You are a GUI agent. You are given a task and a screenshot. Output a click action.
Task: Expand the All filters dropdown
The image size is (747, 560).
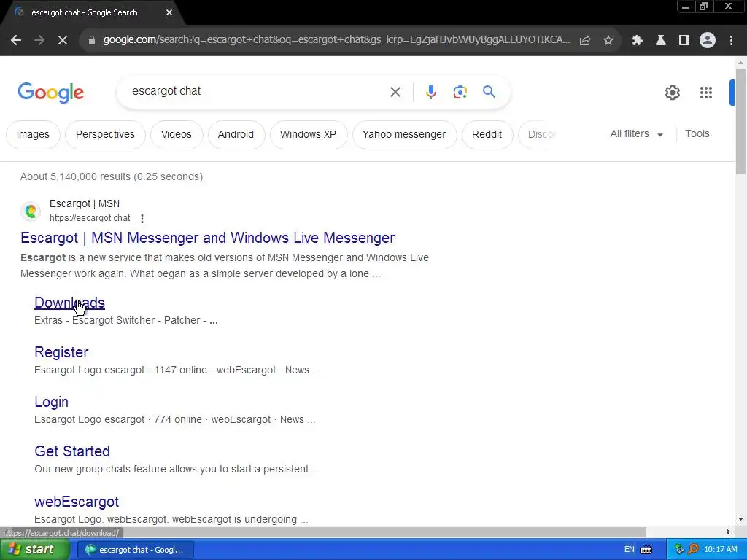point(636,134)
